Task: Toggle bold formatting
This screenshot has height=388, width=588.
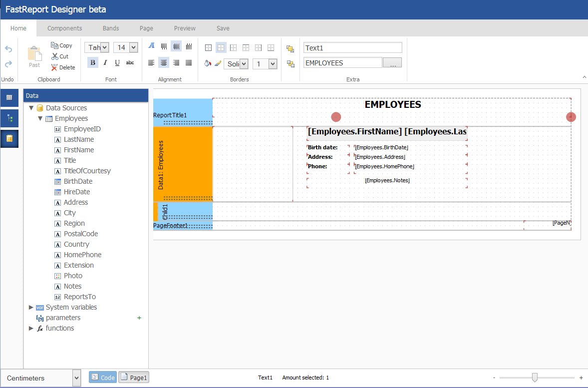Action: coord(93,62)
